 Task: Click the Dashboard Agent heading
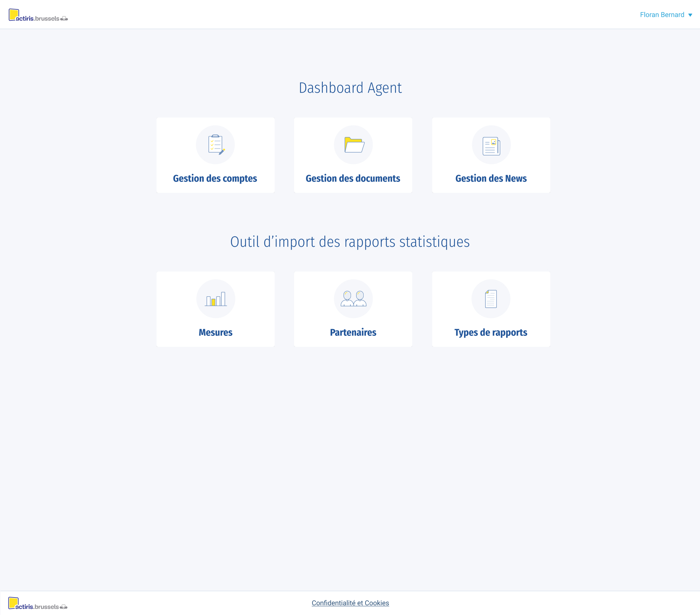click(350, 88)
